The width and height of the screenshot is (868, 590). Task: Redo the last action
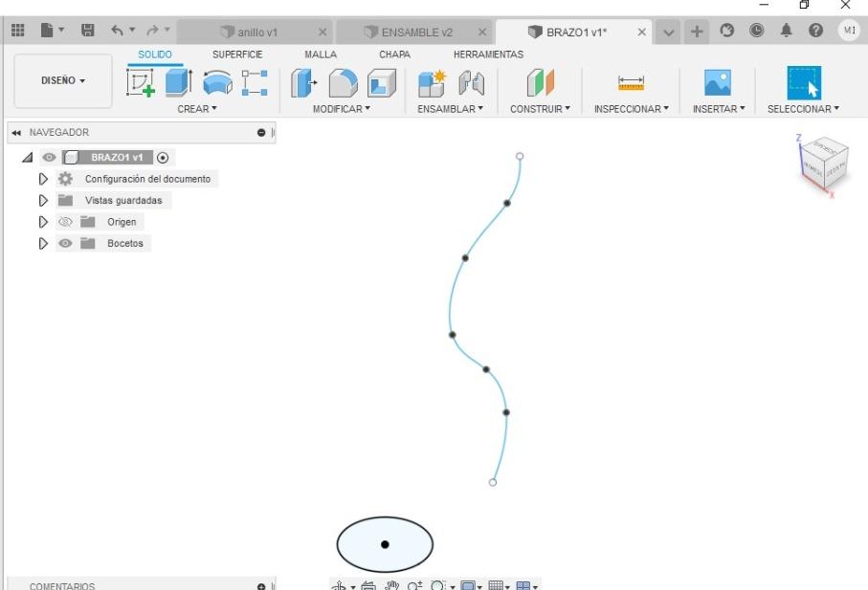pyautogui.click(x=152, y=30)
